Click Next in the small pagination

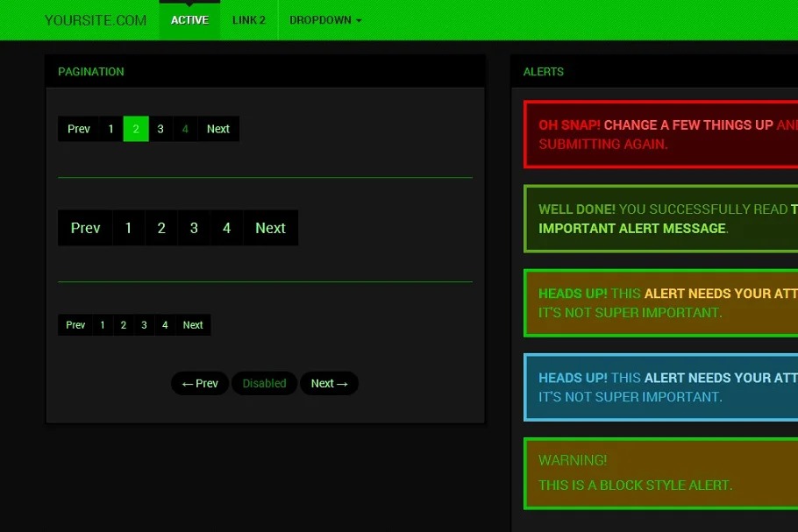[x=193, y=325]
